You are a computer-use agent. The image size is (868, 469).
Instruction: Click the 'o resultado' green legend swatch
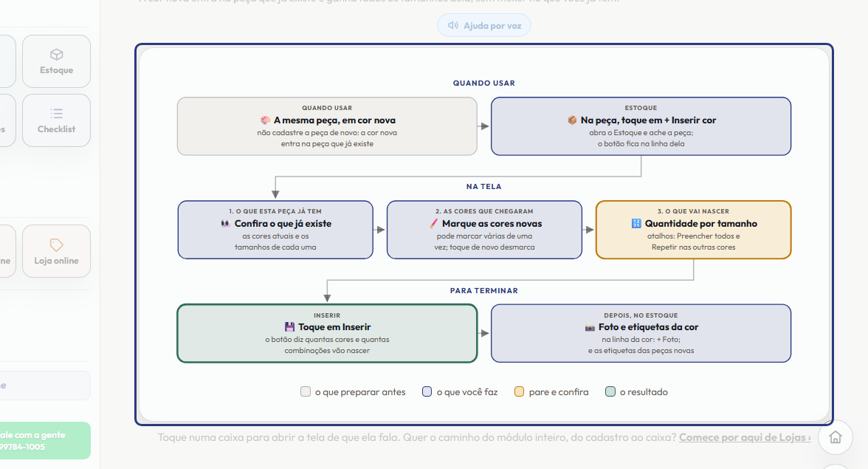click(610, 391)
